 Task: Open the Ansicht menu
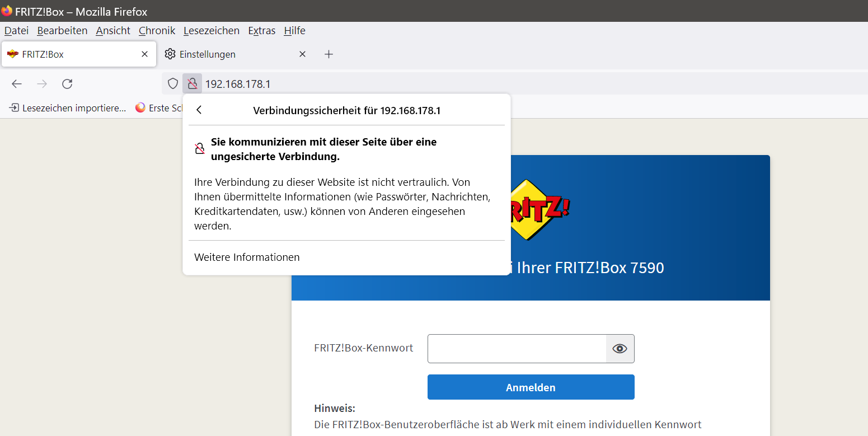[113, 31]
